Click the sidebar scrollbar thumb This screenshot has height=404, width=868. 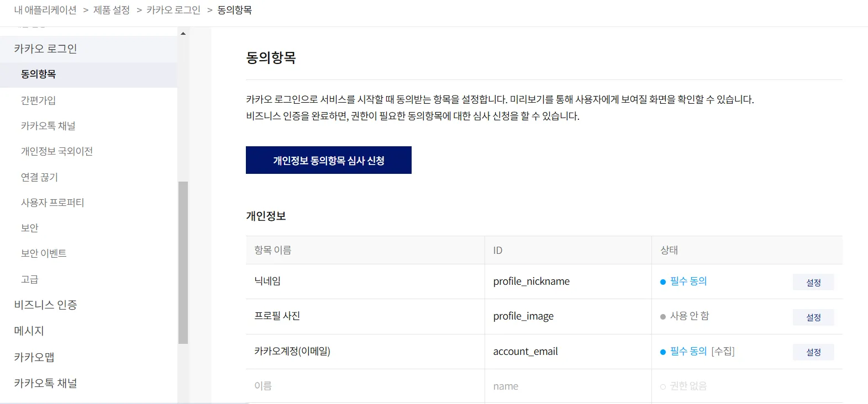(183, 263)
